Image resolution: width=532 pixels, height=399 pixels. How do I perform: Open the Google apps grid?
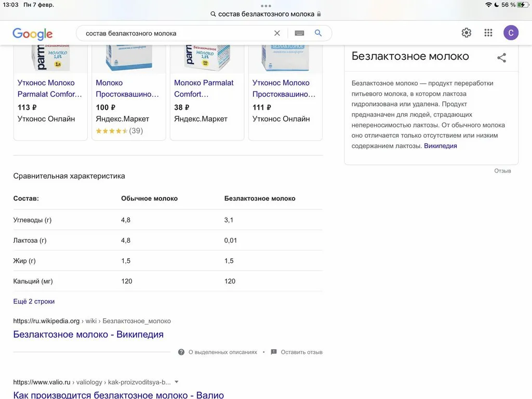pos(488,33)
